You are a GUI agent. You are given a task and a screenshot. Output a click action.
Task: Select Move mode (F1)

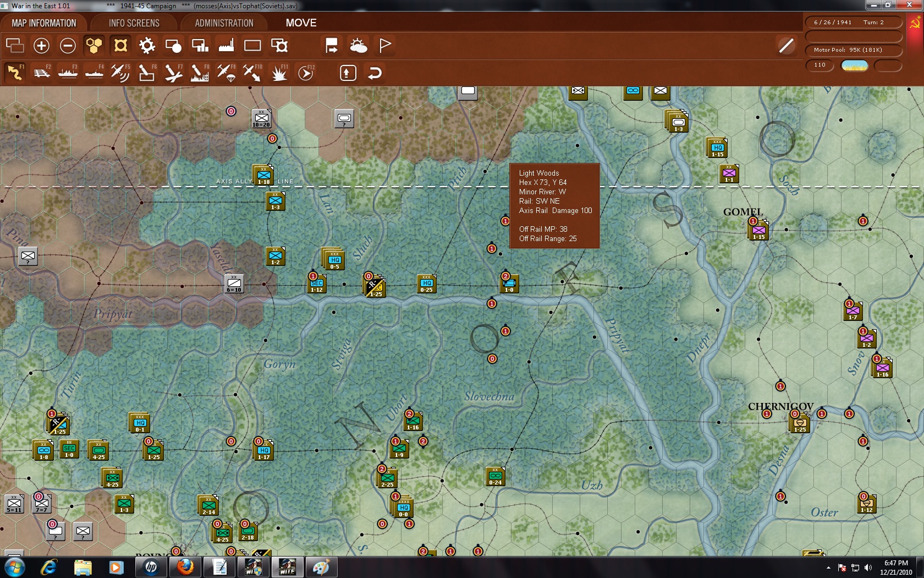click(15, 73)
